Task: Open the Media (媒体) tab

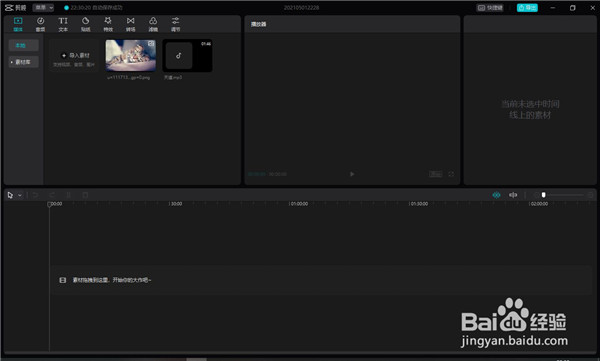Action: tap(18, 24)
